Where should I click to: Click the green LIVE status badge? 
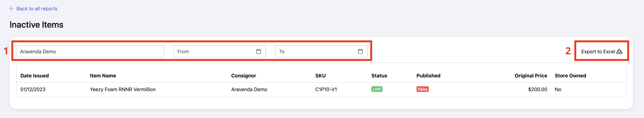(377, 89)
